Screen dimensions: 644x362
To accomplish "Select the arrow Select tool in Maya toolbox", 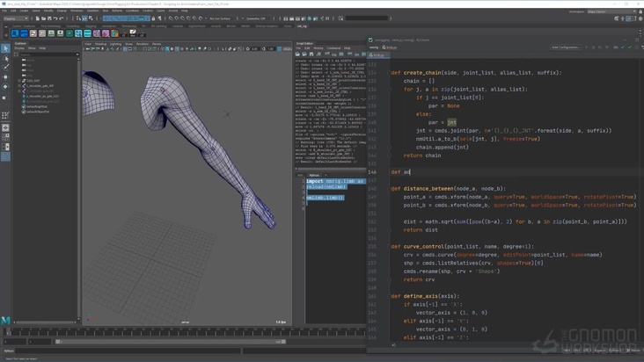I will coord(5,48).
